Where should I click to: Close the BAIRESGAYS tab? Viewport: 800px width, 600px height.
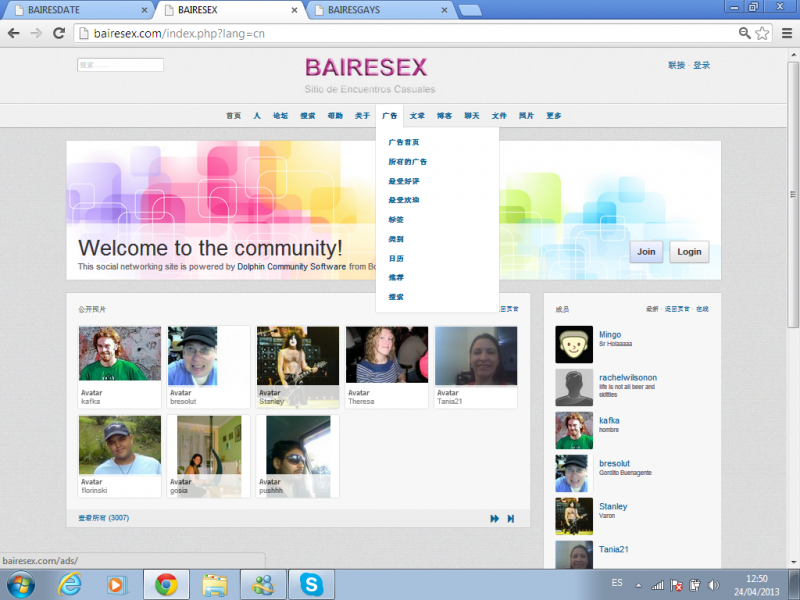pyautogui.click(x=444, y=10)
